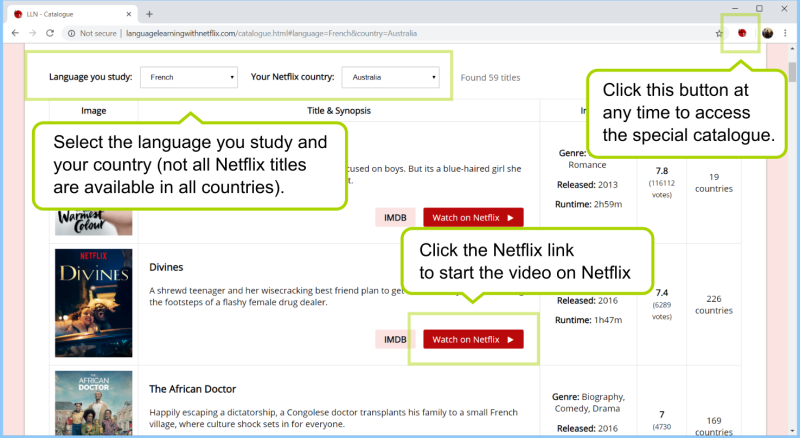Open a new browser tab

pyautogui.click(x=149, y=14)
